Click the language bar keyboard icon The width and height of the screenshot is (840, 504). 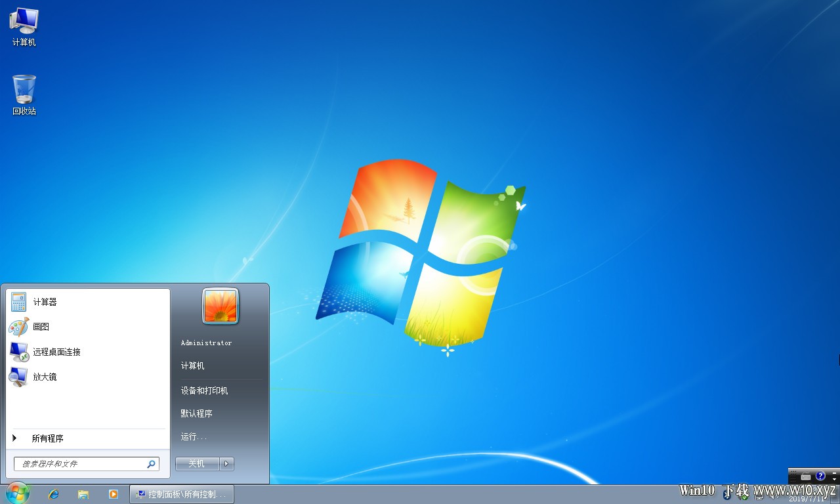point(806,476)
